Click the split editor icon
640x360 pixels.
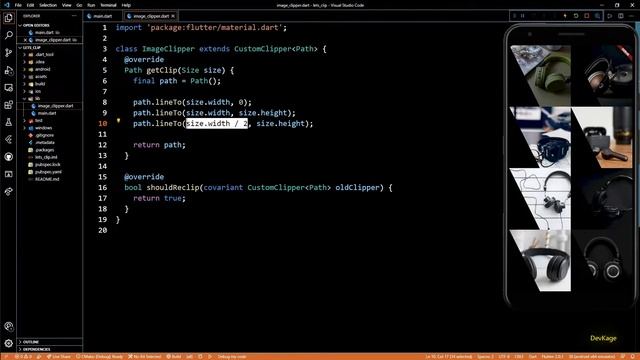tap(620, 16)
